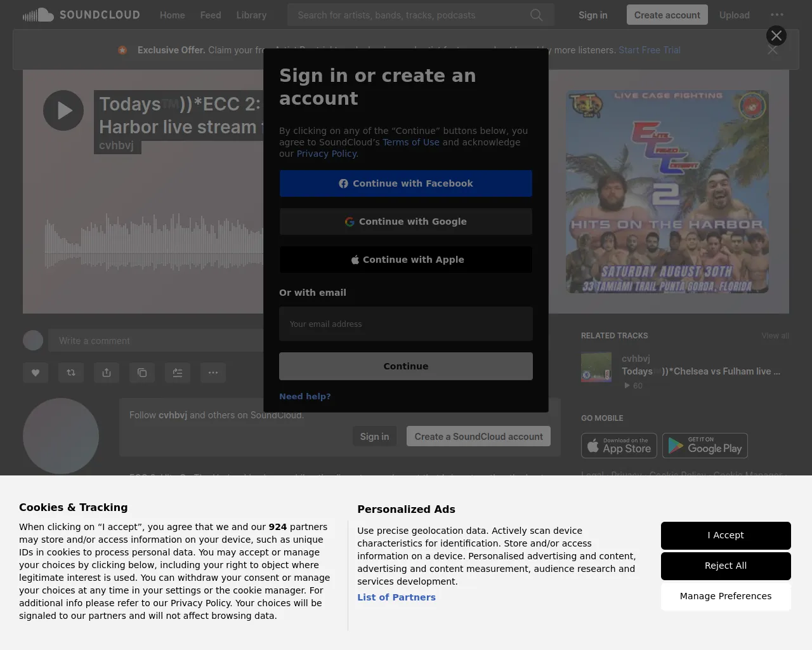Image resolution: width=812 pixels, height=650 pixels.
Task: Click the heart like icon
Action: [36, 373]
